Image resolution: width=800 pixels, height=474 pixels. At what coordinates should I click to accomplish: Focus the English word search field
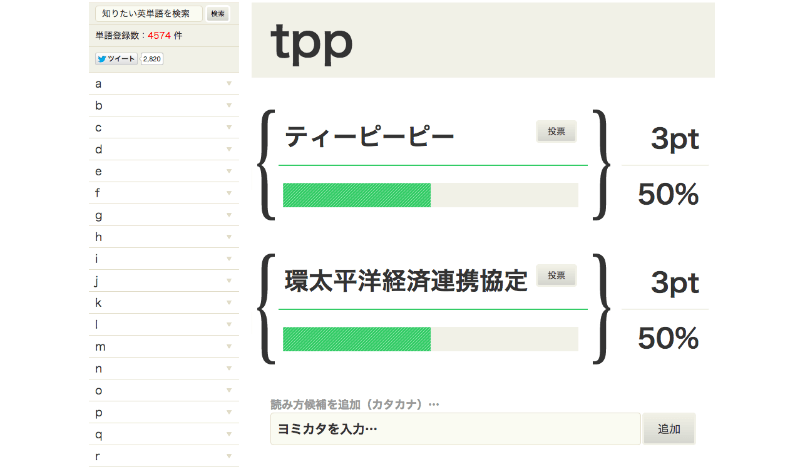point(148,14)
